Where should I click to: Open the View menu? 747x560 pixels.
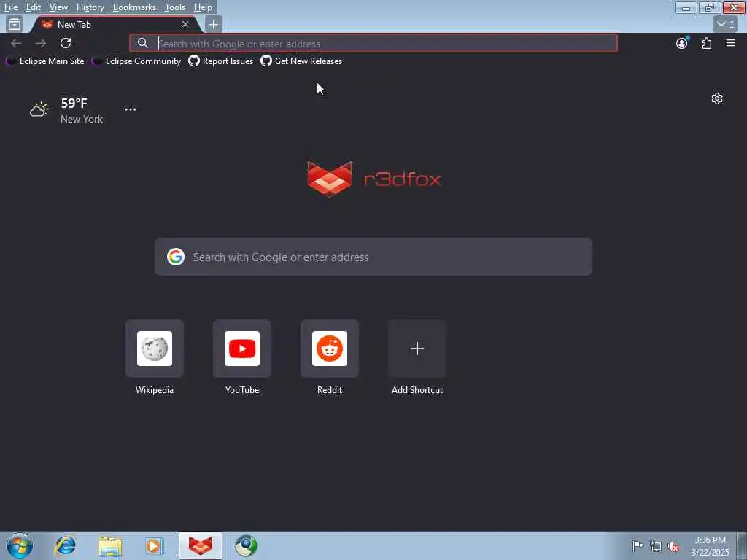click(58, 7)
